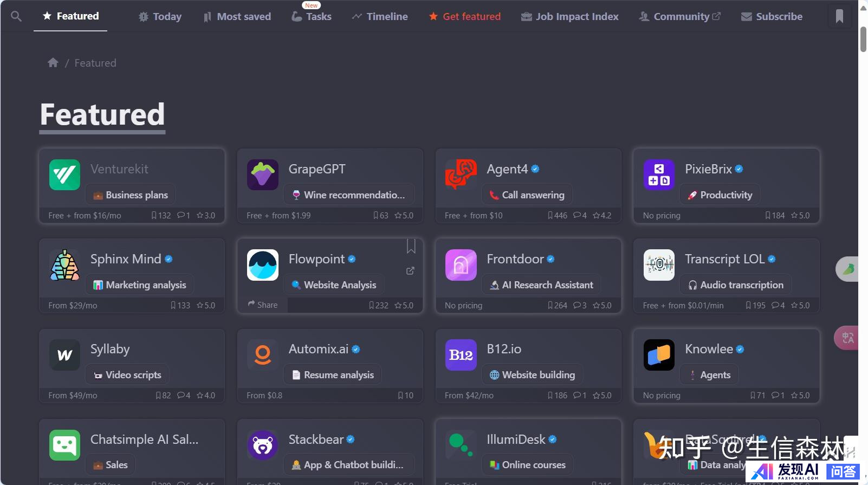Click Syllaby price From $49/mo
The image size is (868, 485).
click(73, 395)
